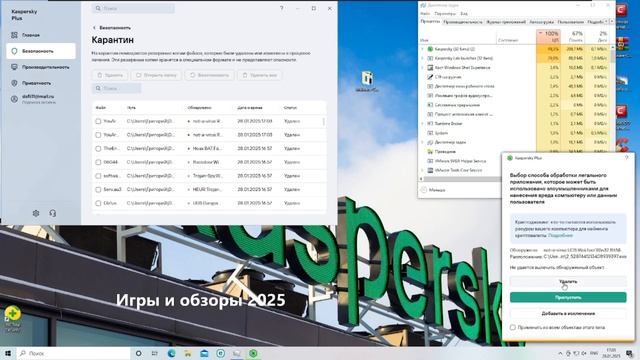
Task: Open Параметры menu in Task Manager
Action: [x=445, y=13]
